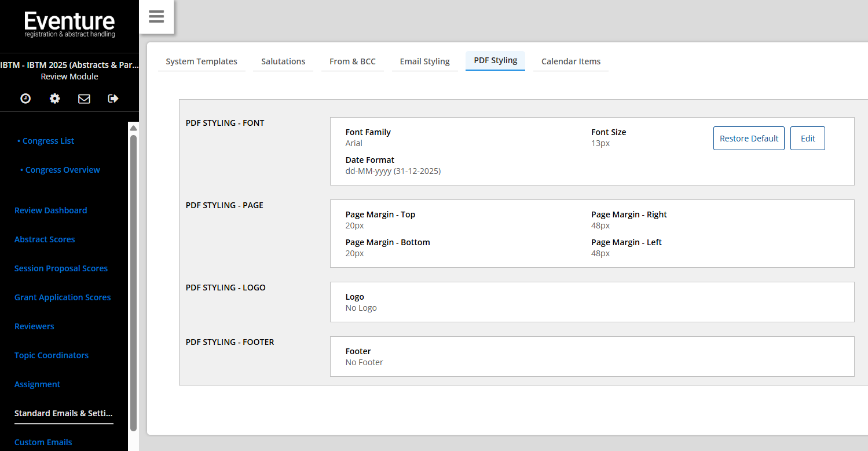Click the Edit button for font styling
Viewport: 868px width, 451px height.
[x=808, y=139]
